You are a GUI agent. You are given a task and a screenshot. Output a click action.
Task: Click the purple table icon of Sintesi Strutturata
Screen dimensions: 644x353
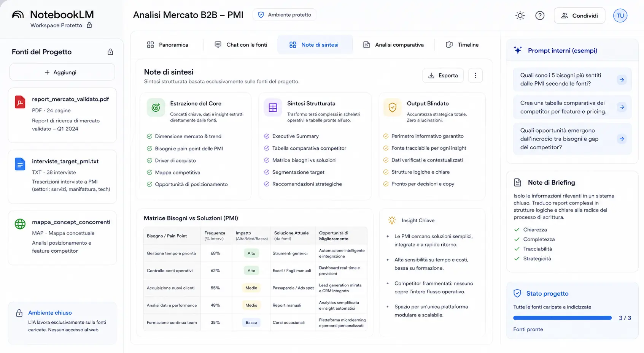pyautogui.click(x=273, y=108)
